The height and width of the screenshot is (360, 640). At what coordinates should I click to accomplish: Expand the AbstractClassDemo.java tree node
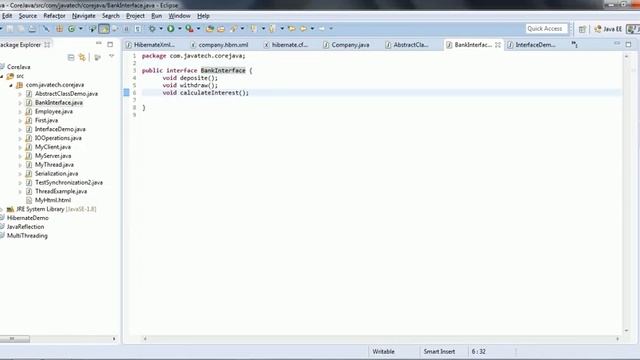pyautogui.click(x=20, y=94)
